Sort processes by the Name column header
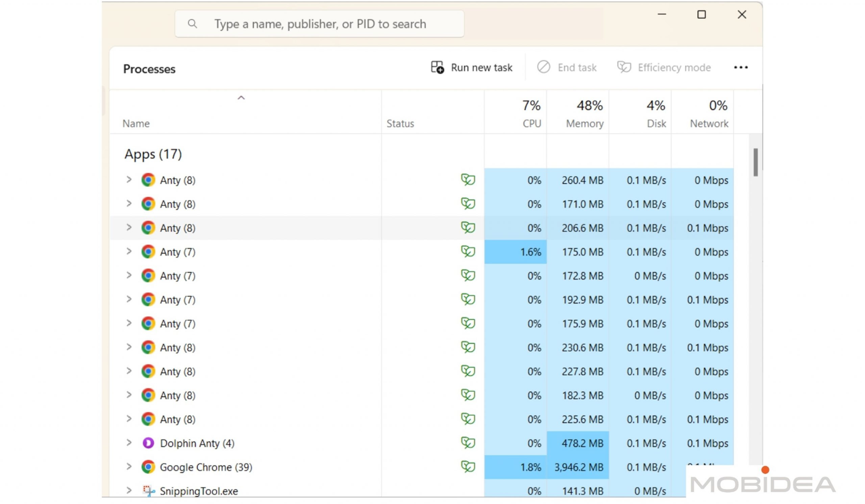The image size is (865, 504). click(x=245, y=112)
